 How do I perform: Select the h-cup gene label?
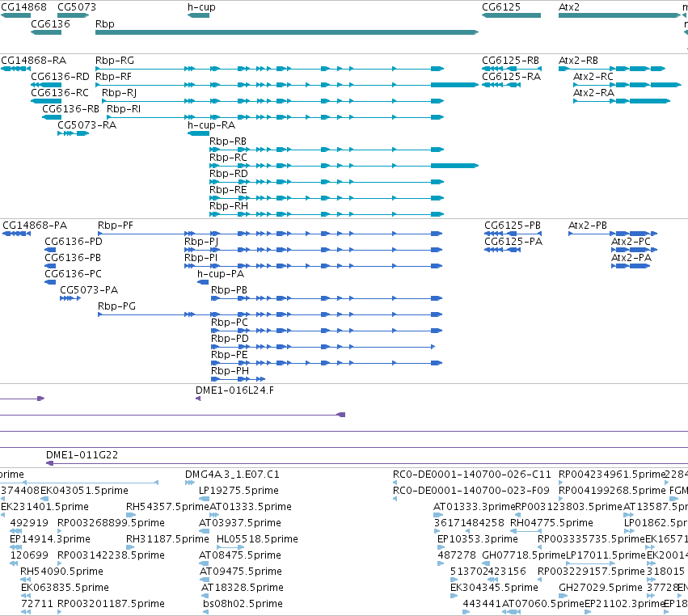coord(201,7)
